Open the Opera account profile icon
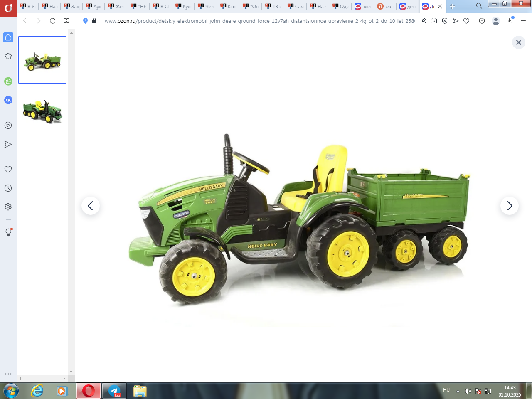Screen dimensions: 532x399 pos(495,21)
